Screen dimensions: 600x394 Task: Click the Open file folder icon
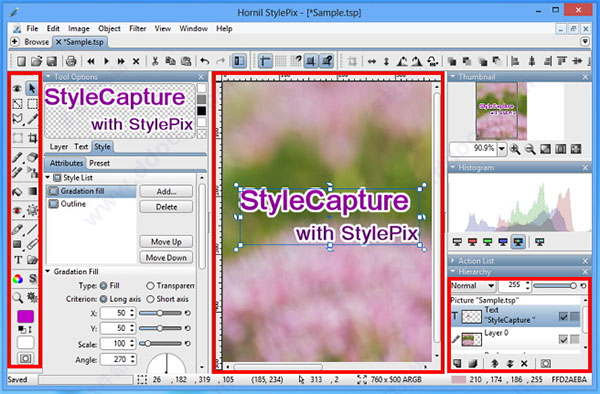coord(36,61)
